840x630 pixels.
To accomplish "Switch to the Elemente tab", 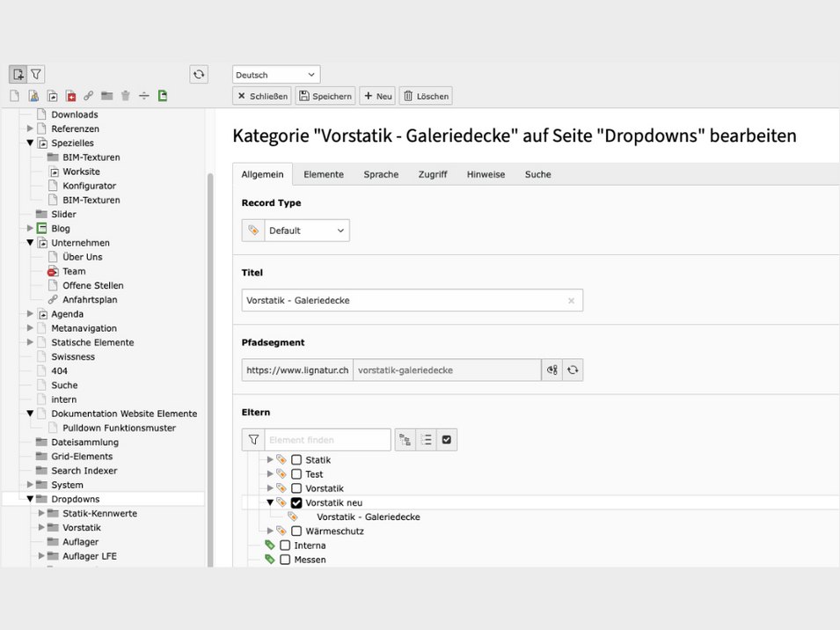I will pos(324,174).
